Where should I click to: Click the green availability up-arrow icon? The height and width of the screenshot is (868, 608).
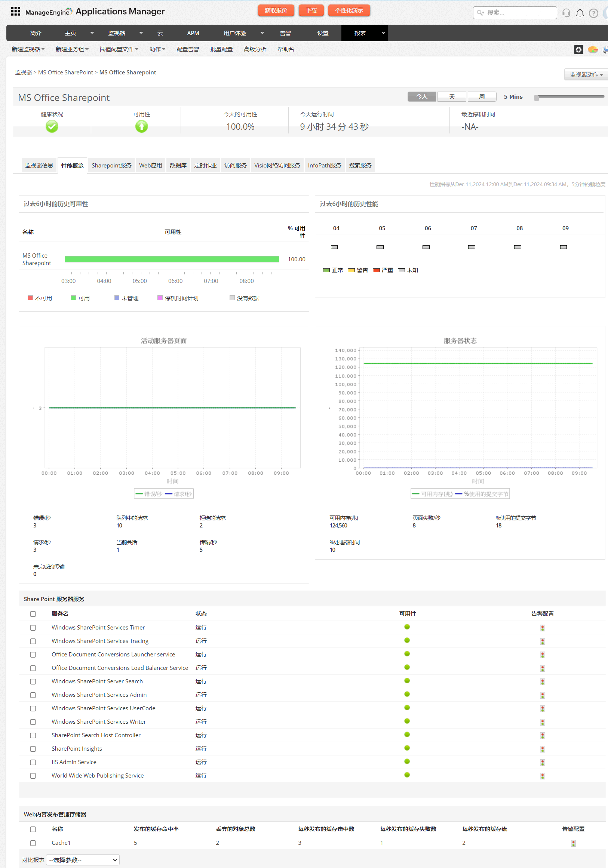click(141, 126)
